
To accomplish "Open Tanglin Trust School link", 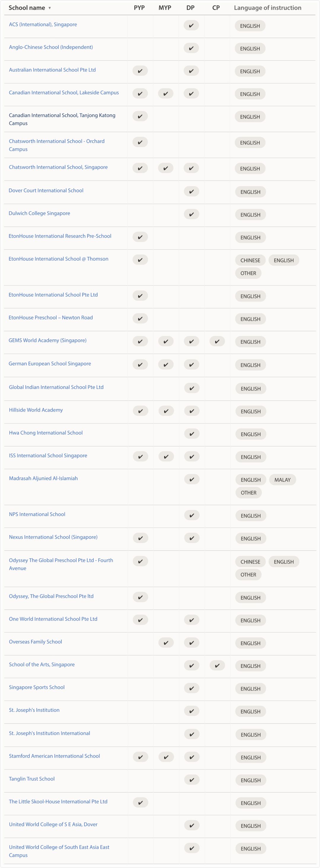I will point(32,779).
